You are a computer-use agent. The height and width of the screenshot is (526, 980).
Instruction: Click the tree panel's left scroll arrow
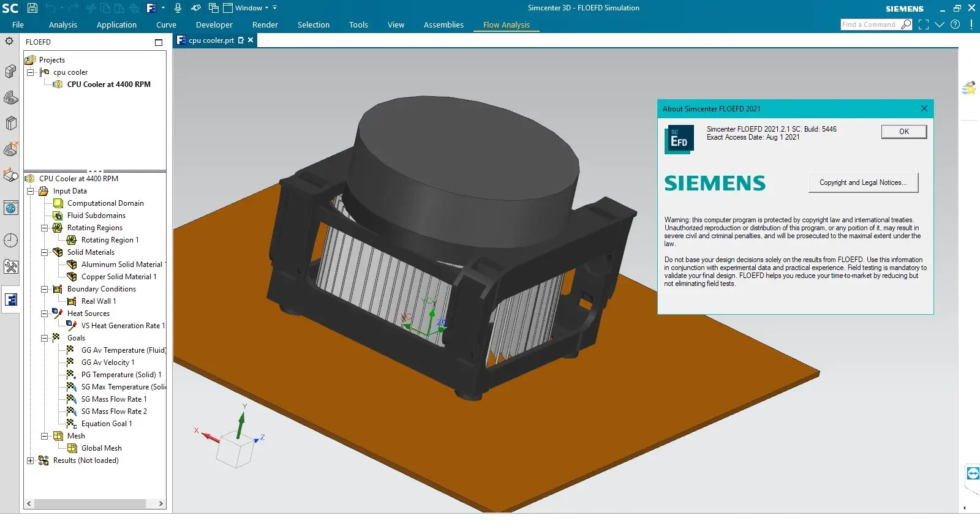pyautogui.click(x=29, y=504)
